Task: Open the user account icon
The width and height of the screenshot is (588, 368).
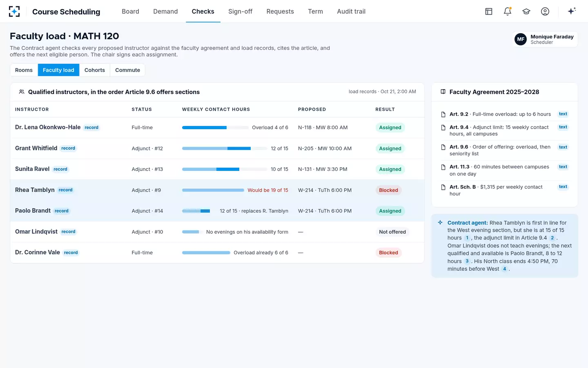Action: point(545,11)
